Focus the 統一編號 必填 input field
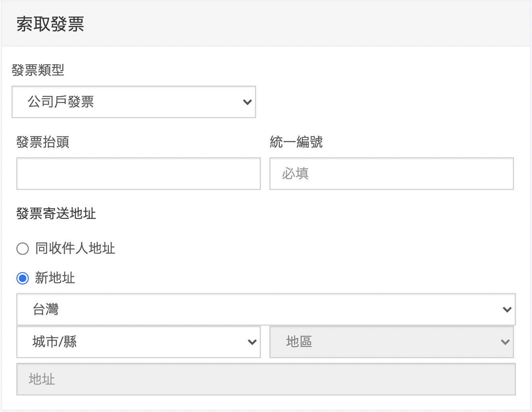This screenshot has width=532, height=412. point(391,174)
